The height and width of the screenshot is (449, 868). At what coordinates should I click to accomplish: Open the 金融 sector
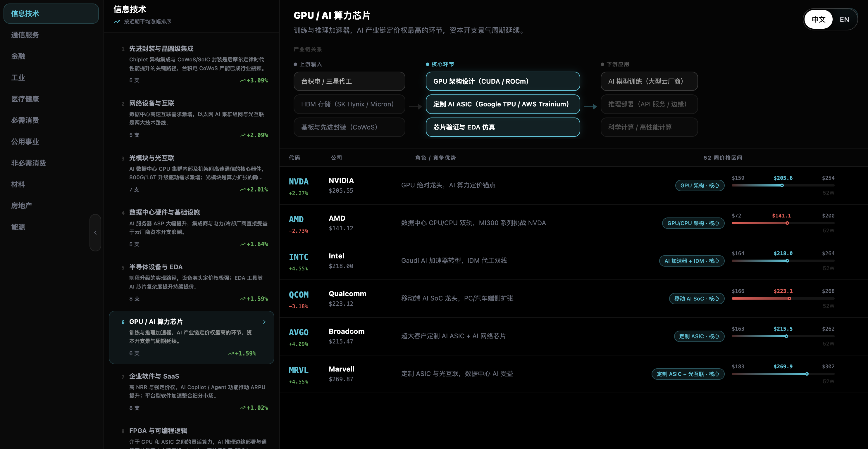pos(51,56)
